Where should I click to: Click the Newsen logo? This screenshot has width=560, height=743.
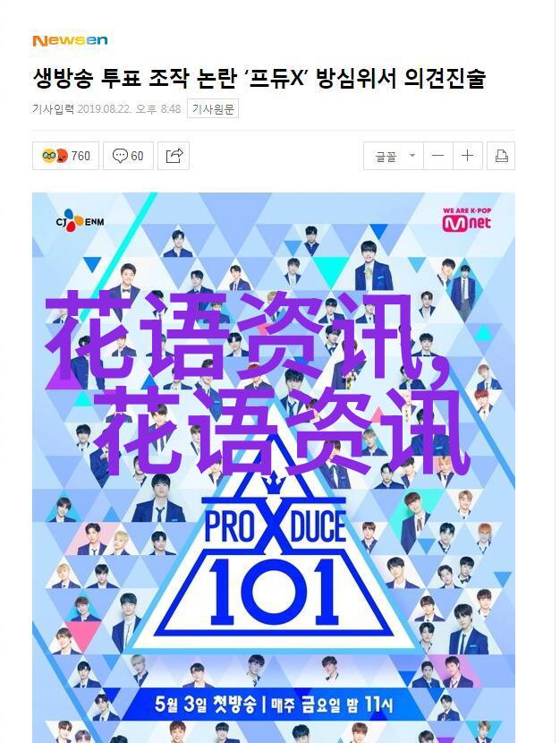(70, 41)
